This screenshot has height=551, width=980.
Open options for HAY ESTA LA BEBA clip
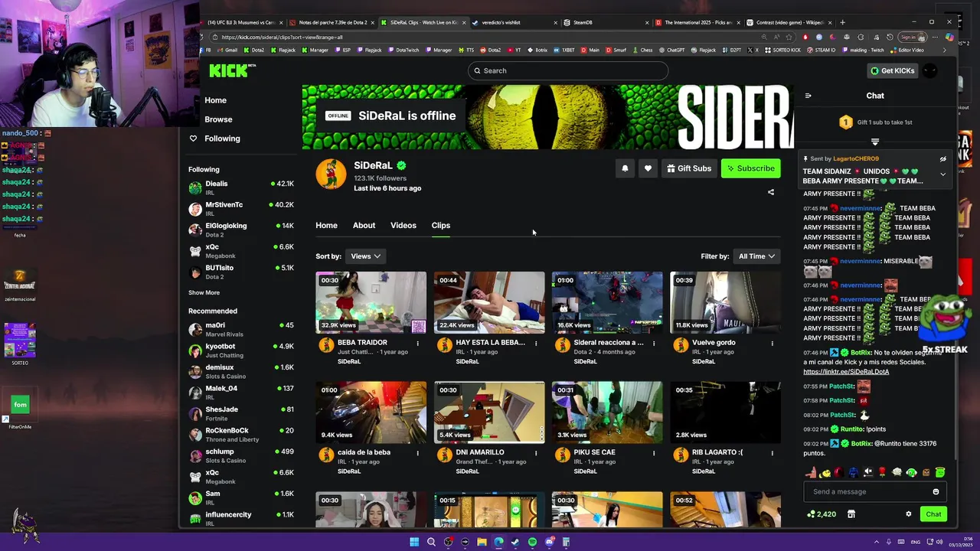click(x=536, y=344)
